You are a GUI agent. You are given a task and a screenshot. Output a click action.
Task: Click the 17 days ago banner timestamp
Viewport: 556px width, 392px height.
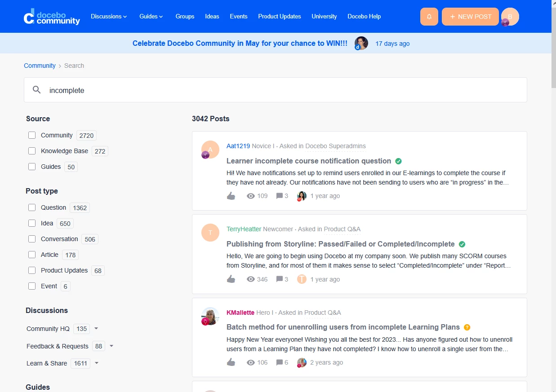tap(392, 44)
